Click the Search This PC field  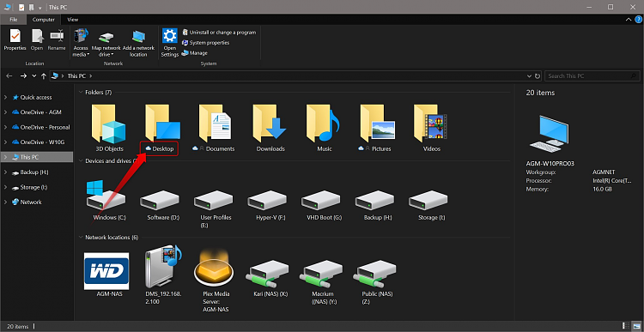[x=592, y=75]
